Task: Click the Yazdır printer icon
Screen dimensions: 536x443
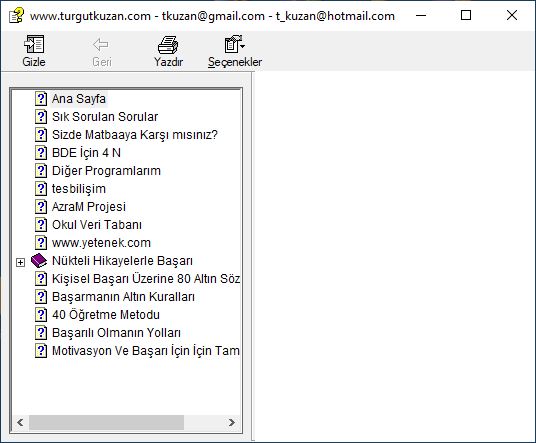Action: tap(168, 44)
